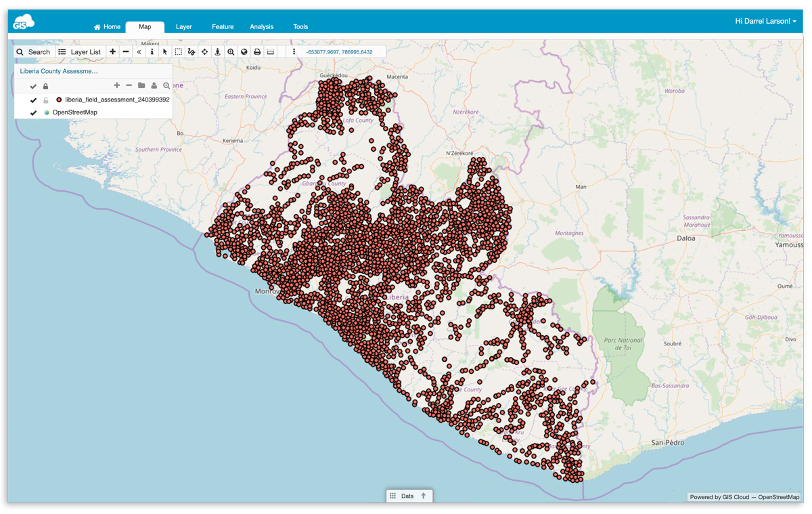Click the Layer List button
Viewport: 812px width, 514px height.
point(80,51)
